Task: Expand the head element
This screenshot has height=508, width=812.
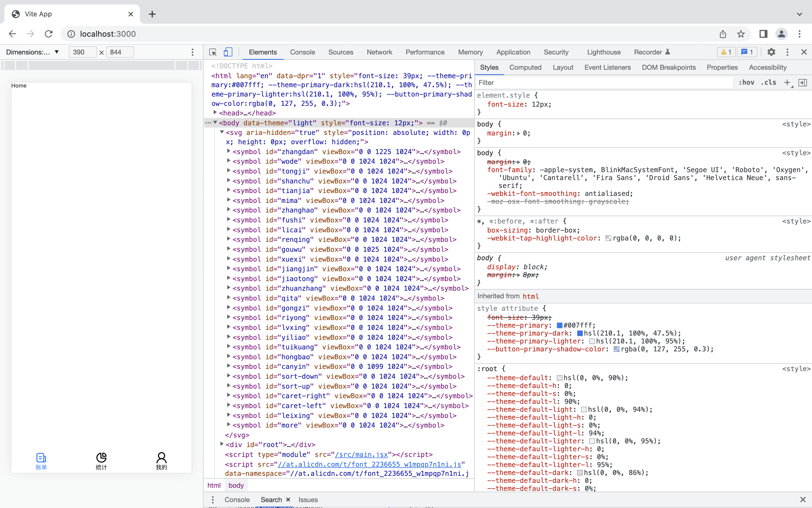Action: coord(215,113)
